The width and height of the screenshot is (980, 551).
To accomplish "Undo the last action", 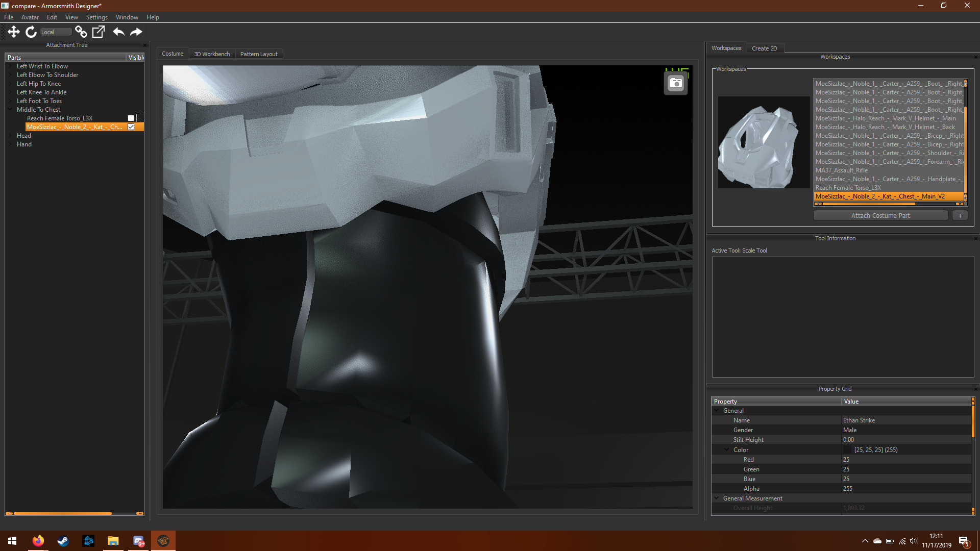I will (118, 32).
